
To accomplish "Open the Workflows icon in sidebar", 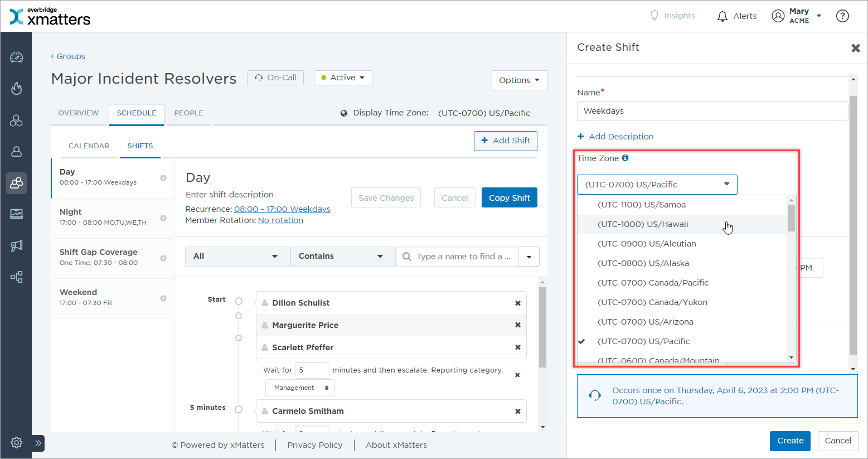I will [x=16, y=277].
